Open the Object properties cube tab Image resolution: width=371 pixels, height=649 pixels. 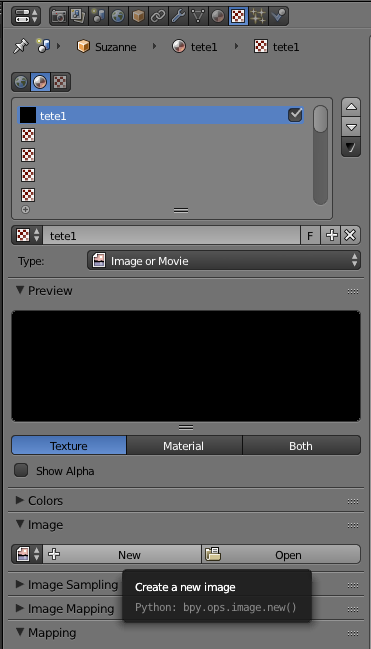tap(138, 16)
